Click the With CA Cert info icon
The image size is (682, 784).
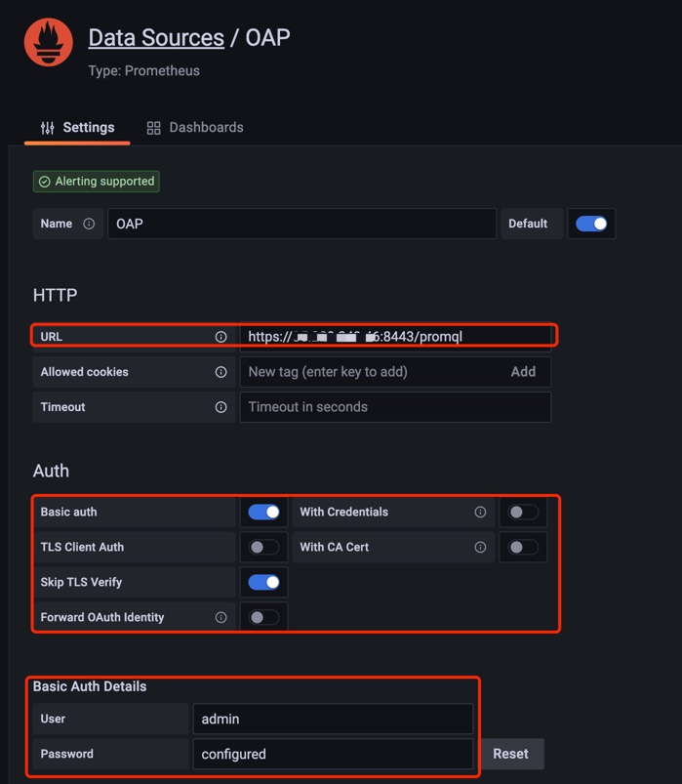click(480, 547)
